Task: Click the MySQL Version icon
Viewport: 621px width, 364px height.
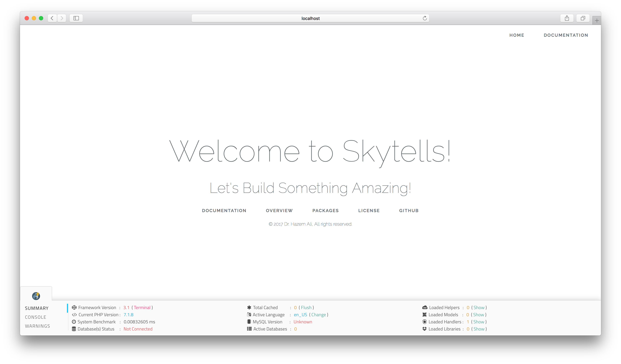Action: click(249, 322)
